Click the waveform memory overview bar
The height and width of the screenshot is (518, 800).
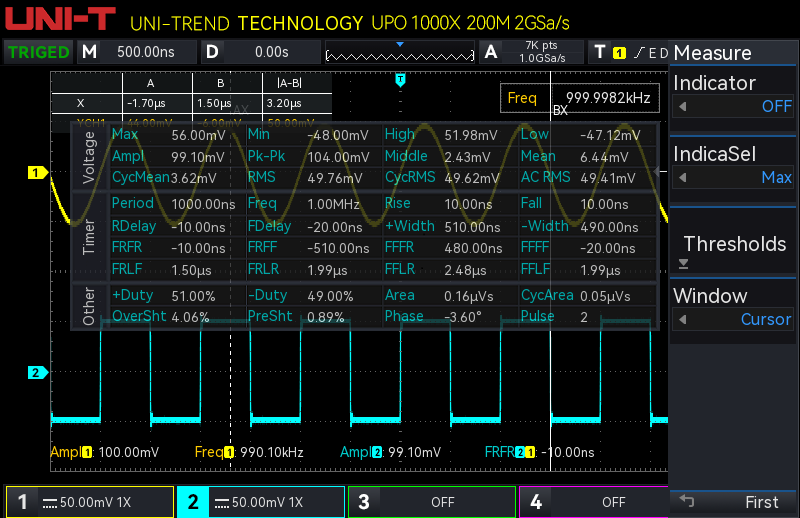[400, 53]
